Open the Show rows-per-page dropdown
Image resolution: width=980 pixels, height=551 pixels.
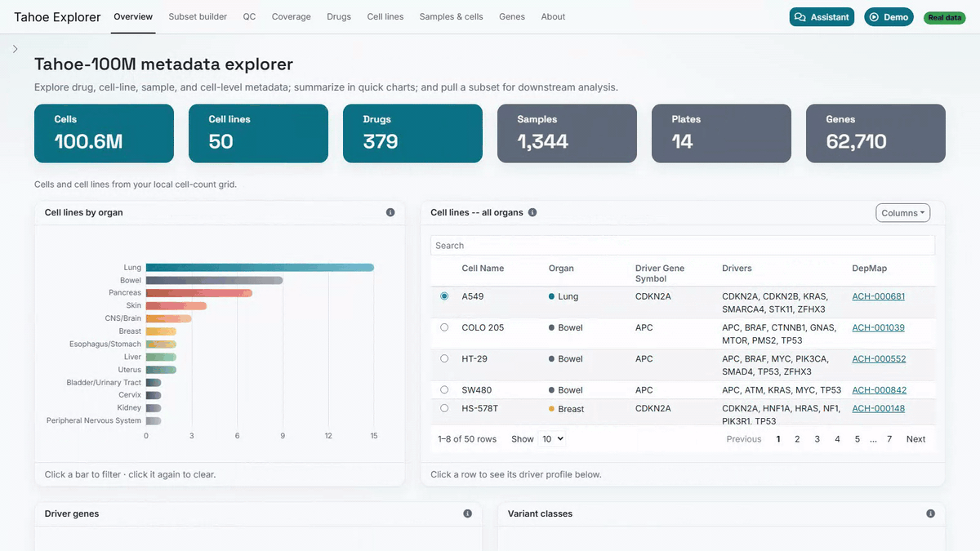(552, 439)
